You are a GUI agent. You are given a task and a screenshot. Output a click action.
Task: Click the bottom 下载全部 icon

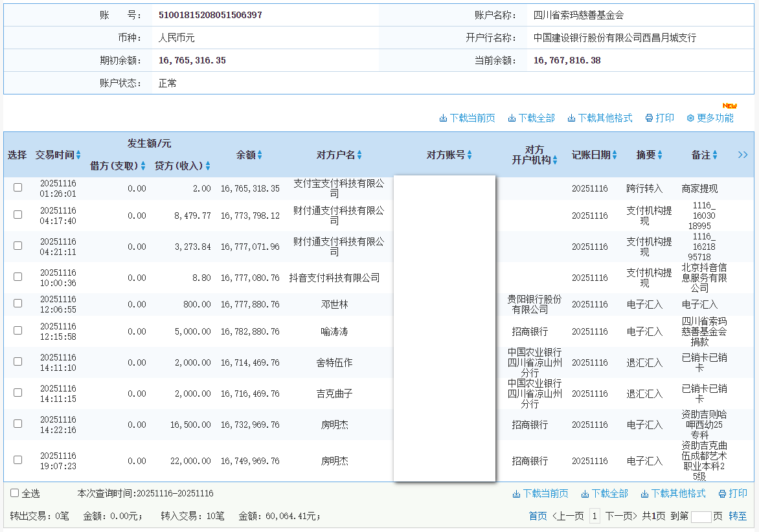(x=585, y=494)
